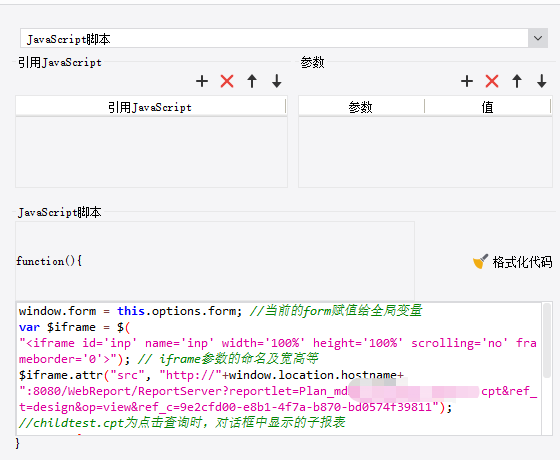
Task: Add a new referenced JavaScript entry
Action: (202, 81)
